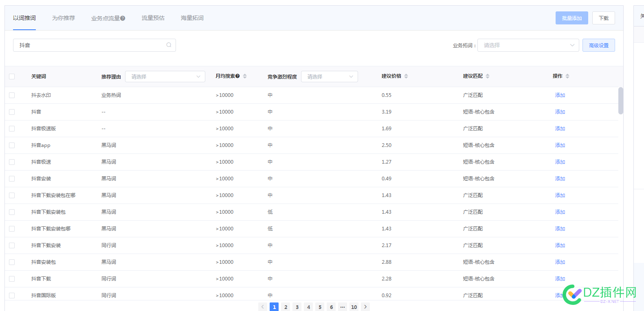Go to page 5 in pagination
Viewport: 644px width, 311px height.
point(320,307)
